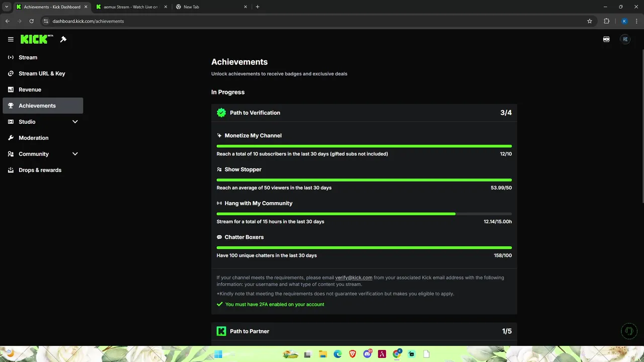Viewport: 644px width, 362px height.
Task: Open Drops & rewards page
Action: pyautogui.click(x=43, y=170)
